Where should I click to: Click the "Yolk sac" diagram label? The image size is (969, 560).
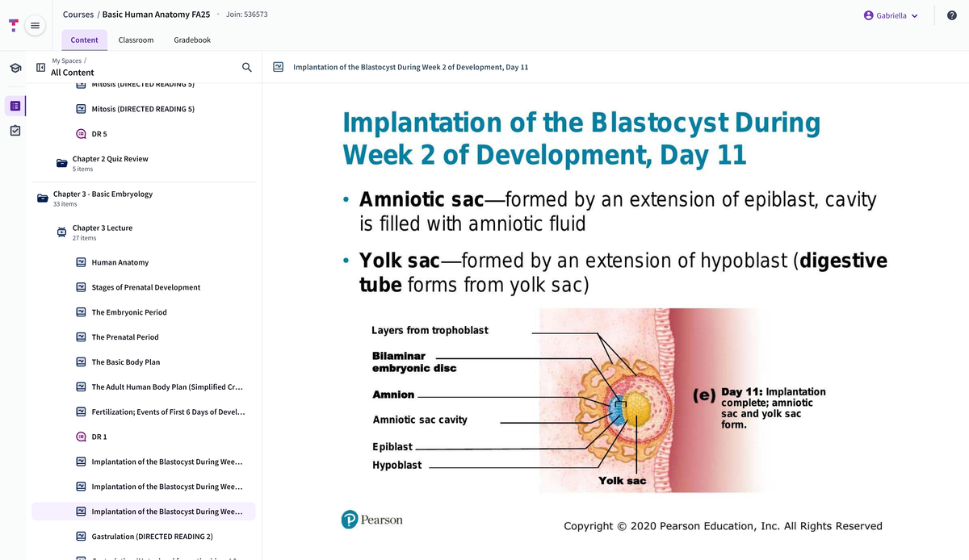[x=622, y=481]
